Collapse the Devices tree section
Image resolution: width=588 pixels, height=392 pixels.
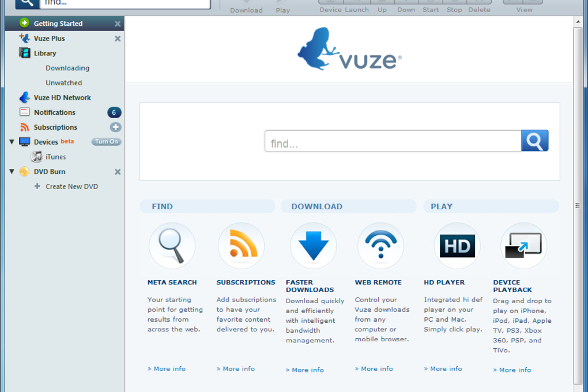[x=12, y=142]
